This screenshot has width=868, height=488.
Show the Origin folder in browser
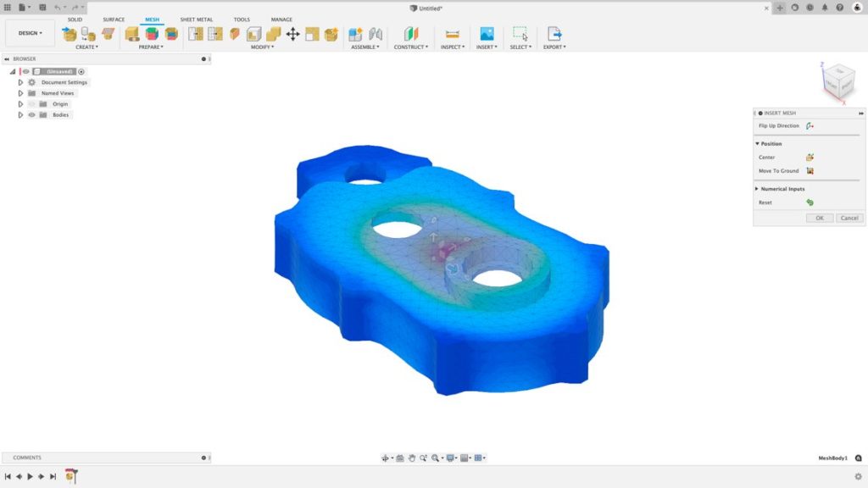coord(31,103)
